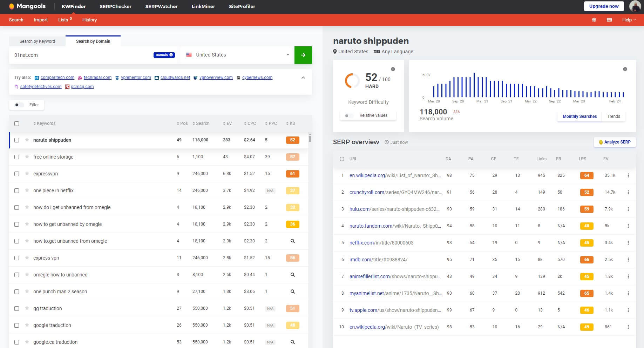Open options menu for netflix.com result
This screenshot has height=348, width=644.
tap(628, 243)
